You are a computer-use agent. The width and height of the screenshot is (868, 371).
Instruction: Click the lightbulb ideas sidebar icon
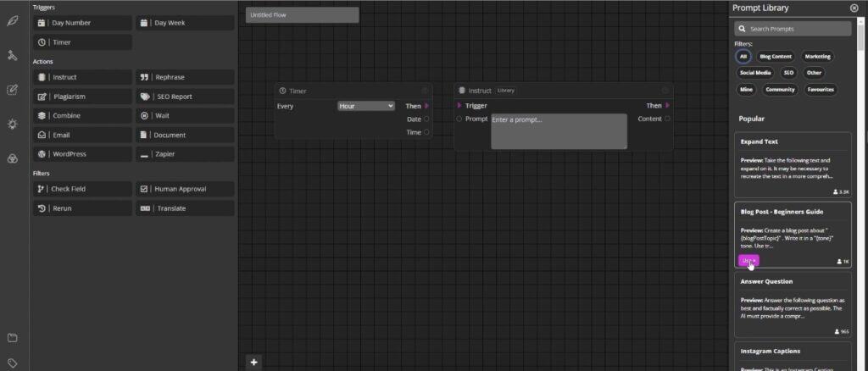pos(12,124)
